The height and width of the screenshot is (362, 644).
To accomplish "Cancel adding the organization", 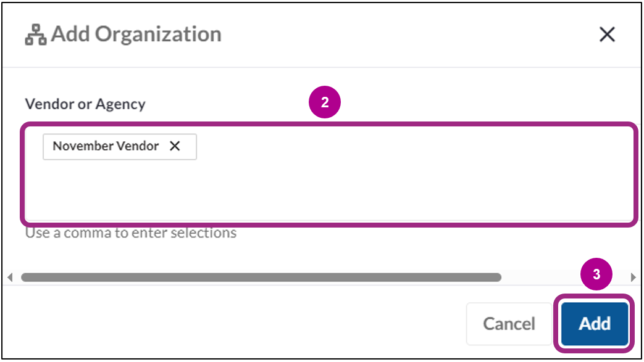I will (508, 324).
